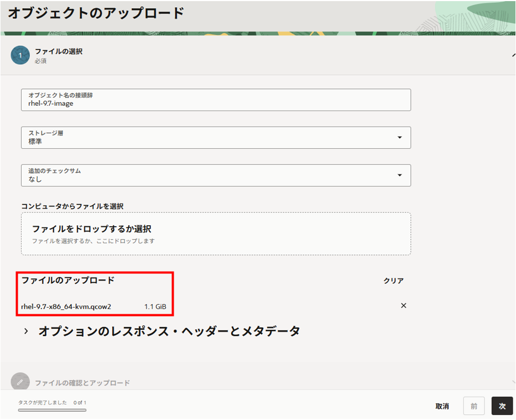
Task: Expand オプションのレスポンス・ヘッダーとメタデータ using its chevron
Action: [x=26, y=331]
